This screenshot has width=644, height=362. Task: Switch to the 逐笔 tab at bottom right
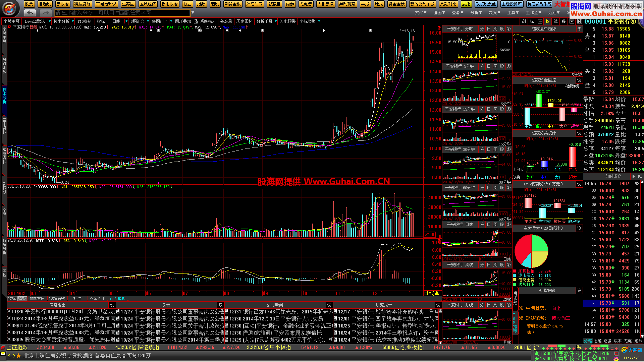point(598,341)
